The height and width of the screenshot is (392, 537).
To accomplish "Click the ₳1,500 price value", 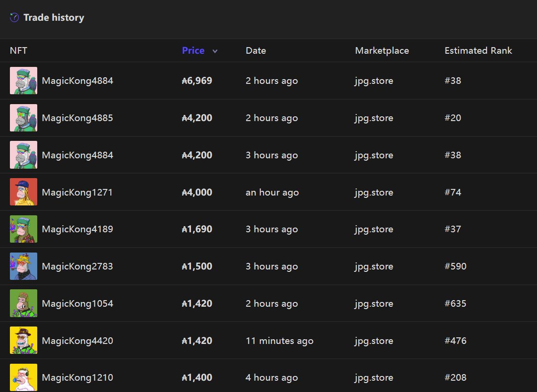I will tap(197, 266).
